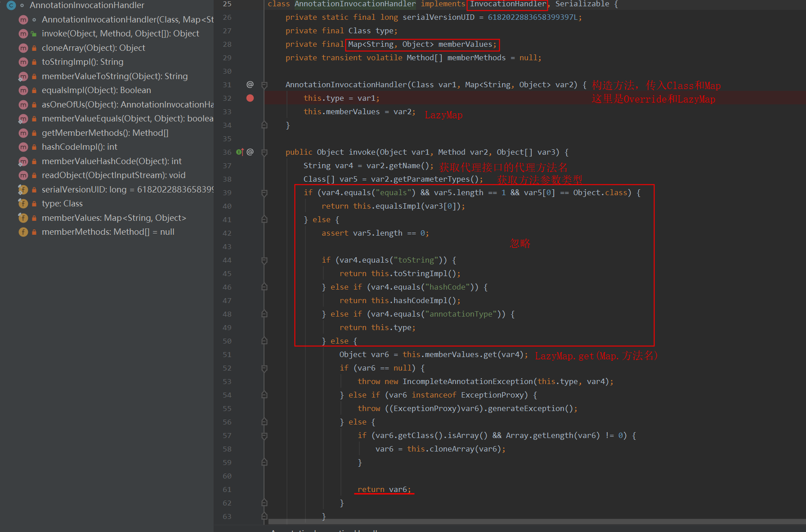Toggle the breakpoint on line 32

click(250, 98)
